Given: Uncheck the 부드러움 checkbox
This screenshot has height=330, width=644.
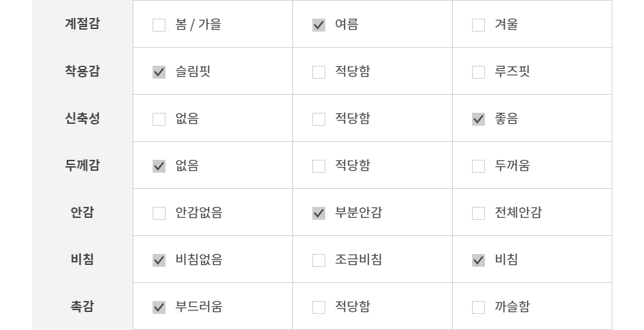Looking at the screenshot, I should pos(159,307).
